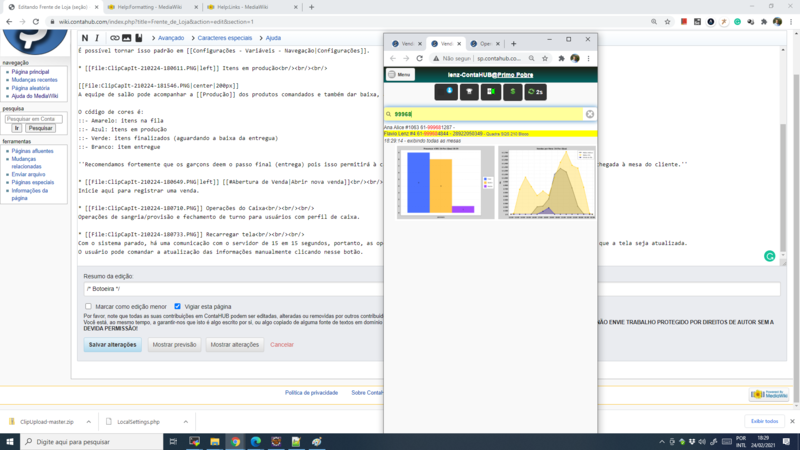The width and height of the screenshot is (800, 450).
Task: Show hidden system tray icons
Action: click(662, 442)
